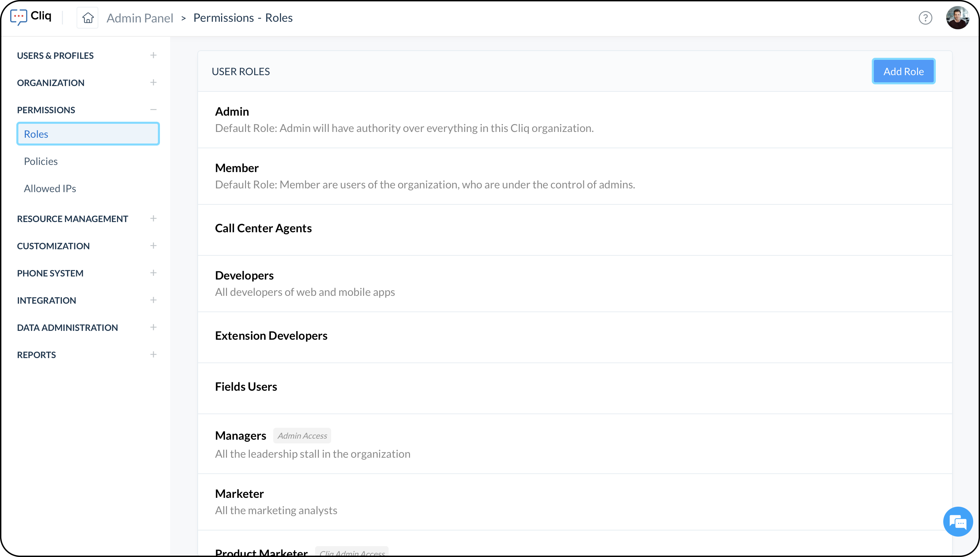Click the Add Role button
The height and width of the screenshot is (557, 980).
(903, 71)
